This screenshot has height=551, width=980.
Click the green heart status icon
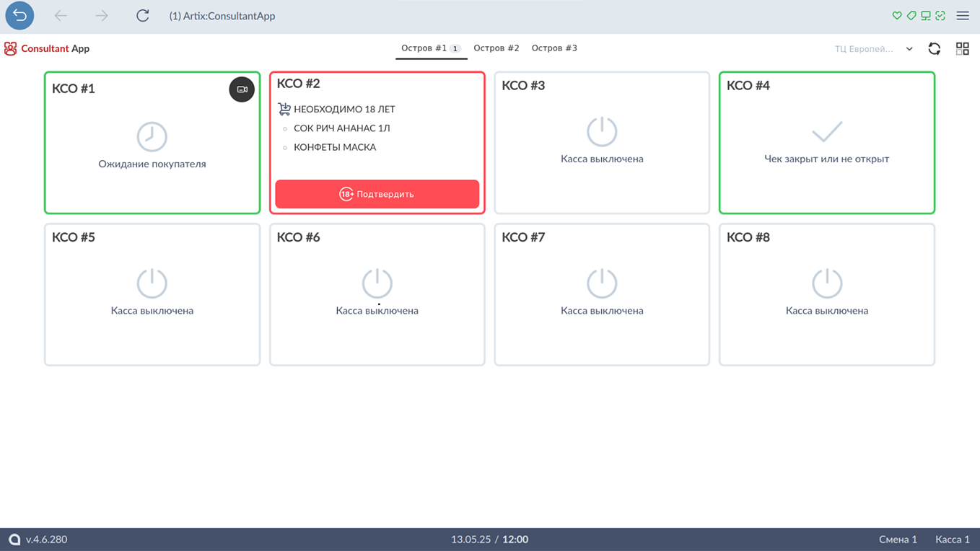pyautogui.click(x=897, y=16)
